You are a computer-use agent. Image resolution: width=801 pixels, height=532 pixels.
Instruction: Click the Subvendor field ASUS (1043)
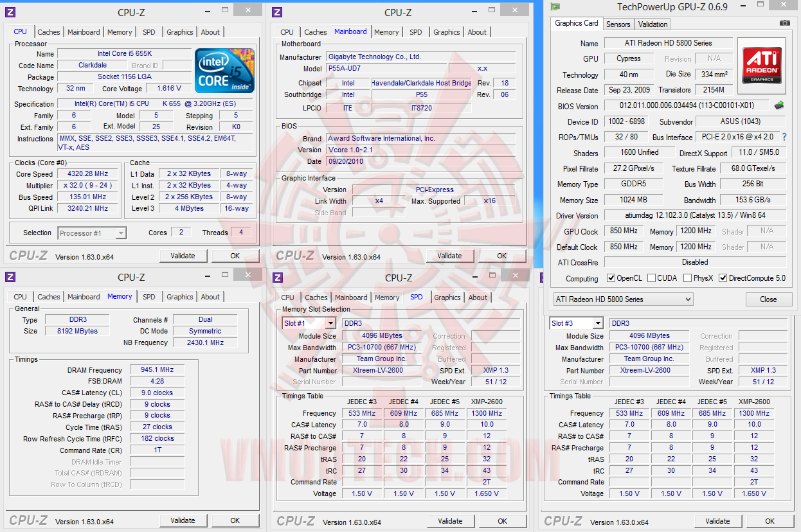tap(741, 121)
